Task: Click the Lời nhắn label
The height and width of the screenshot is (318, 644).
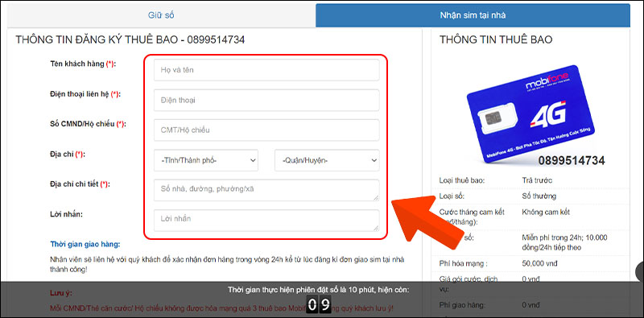Action: click(x=67, y=213)
